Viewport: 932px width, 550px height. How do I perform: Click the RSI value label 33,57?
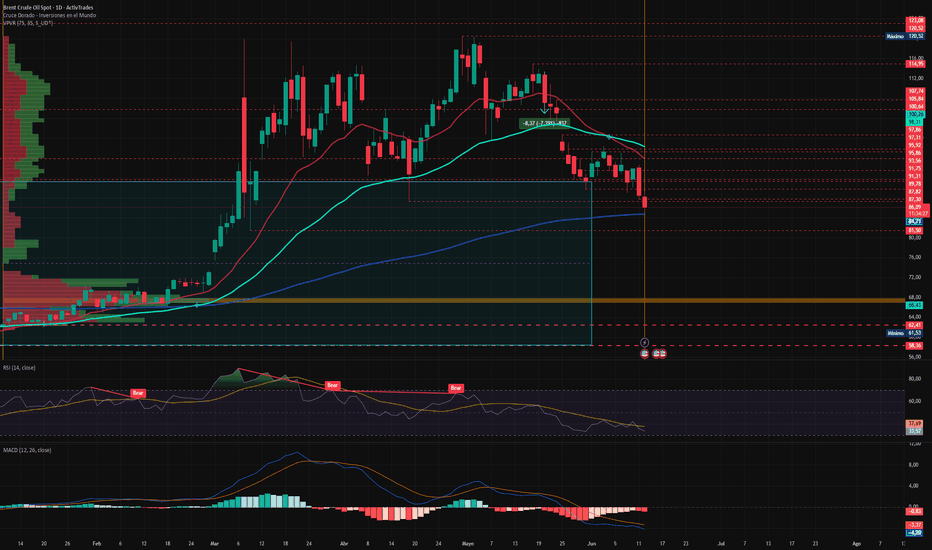point(914,431)
